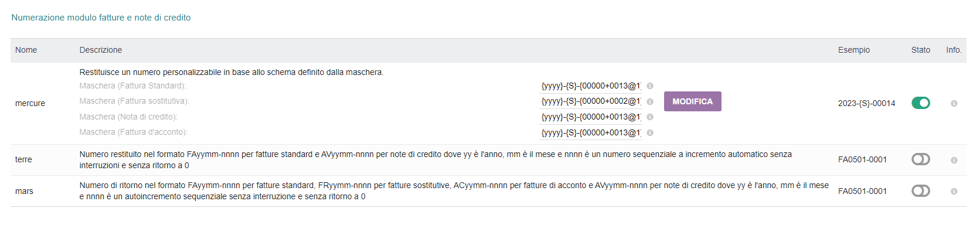The image size is (980, 242).
Task: Click the MODIFICA button
Action: point(692,101)
